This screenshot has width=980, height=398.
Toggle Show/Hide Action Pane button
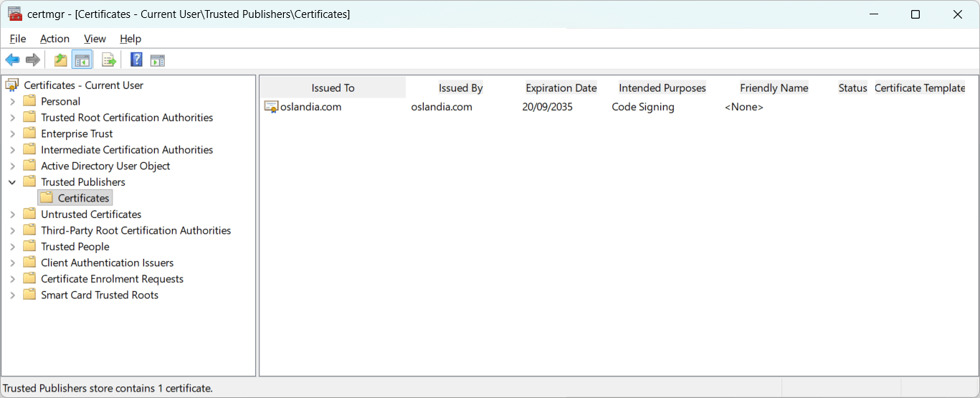click(x=158, y=60)
